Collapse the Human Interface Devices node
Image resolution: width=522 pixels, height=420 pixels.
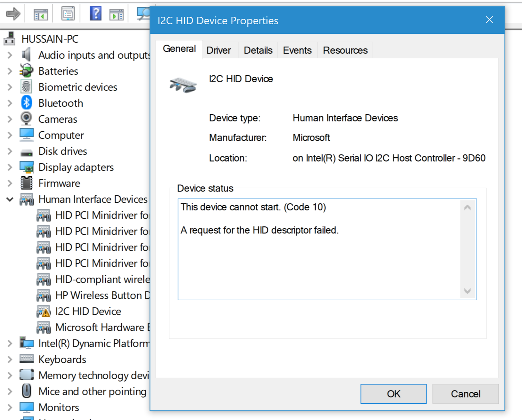(10, 199)
